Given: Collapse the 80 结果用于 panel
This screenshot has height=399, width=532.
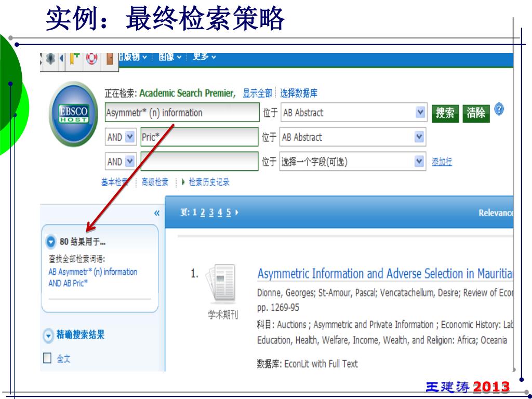Looking at the screenshot, I should 50,242.
